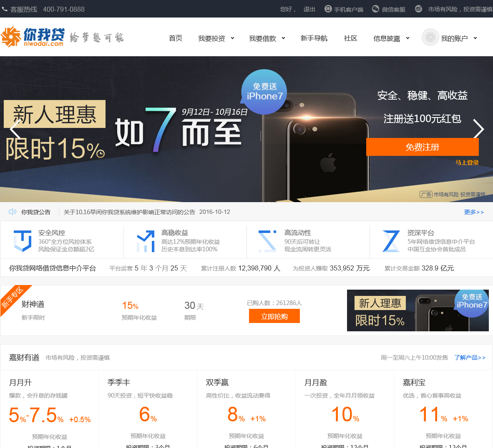Open the 月月升 product card title
Viewport: 493px width, 448px height.
(x=20, y=382)
